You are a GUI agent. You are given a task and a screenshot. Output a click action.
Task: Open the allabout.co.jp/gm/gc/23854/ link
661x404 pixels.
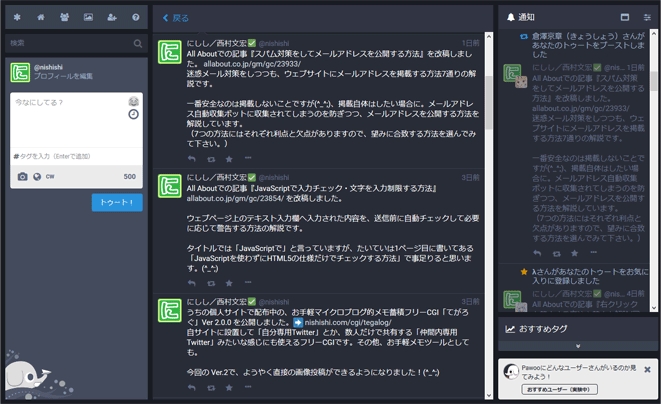point(235,199)
